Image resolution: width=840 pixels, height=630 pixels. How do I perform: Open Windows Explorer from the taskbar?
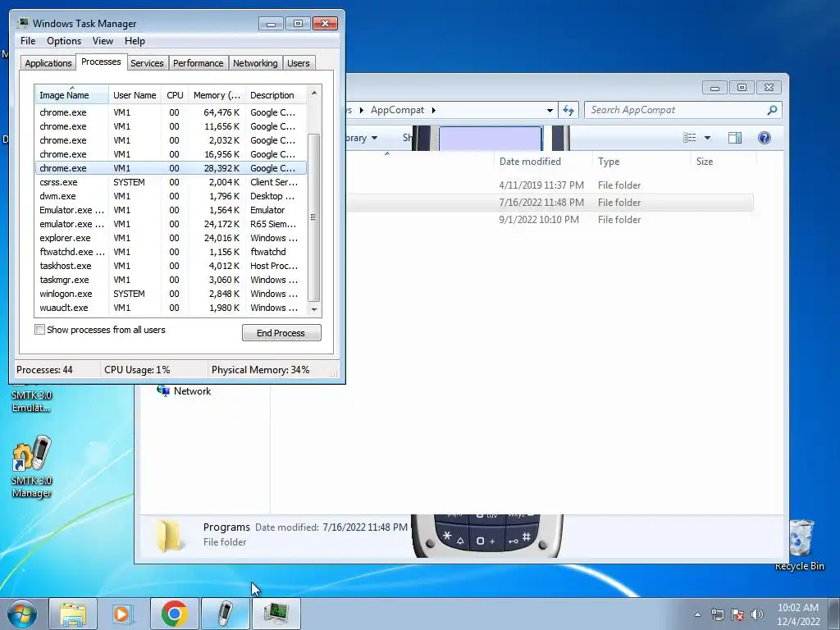(x=73, y=614)
